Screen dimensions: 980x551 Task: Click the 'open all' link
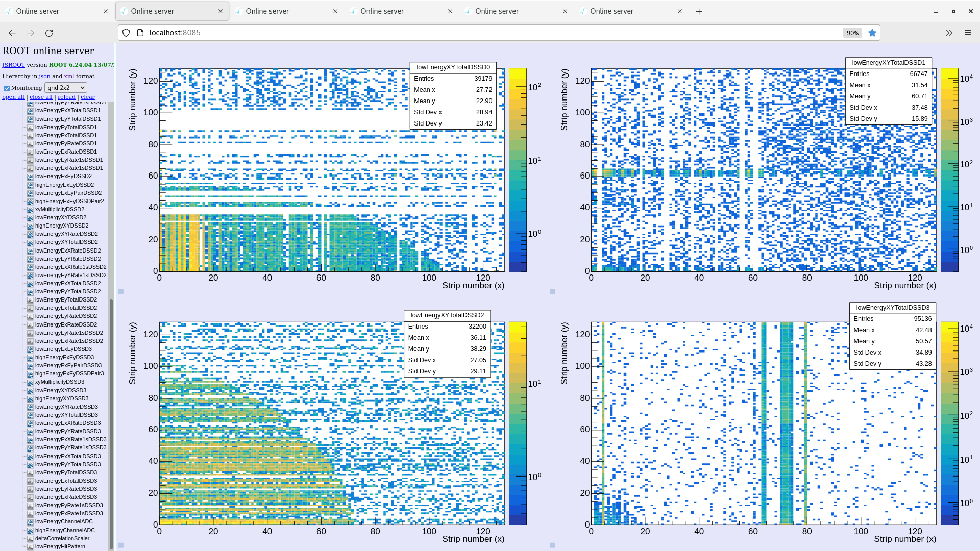(x=13, y=97)
